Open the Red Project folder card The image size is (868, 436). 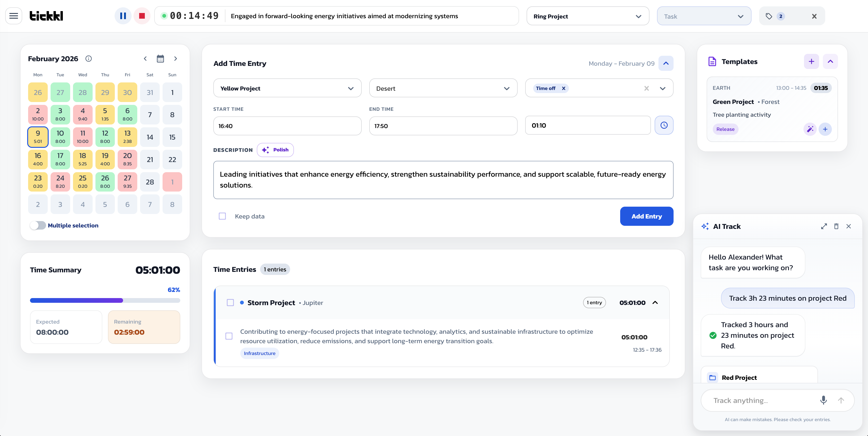click(759, 375)
